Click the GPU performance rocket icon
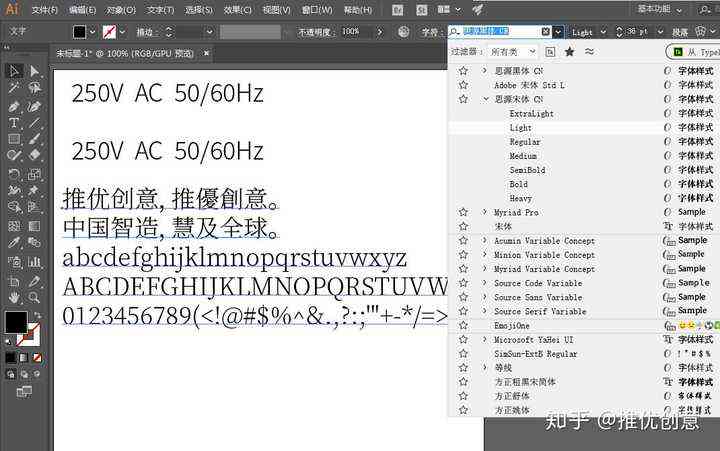 pyautogui.click(x=478, y=9)
